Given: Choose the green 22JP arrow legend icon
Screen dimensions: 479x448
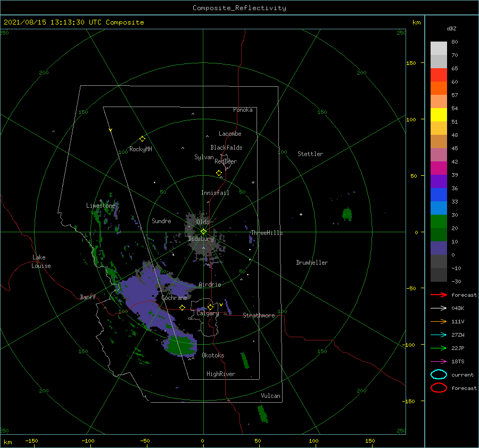Looking at the screenshot, I should tap(439, 348).
